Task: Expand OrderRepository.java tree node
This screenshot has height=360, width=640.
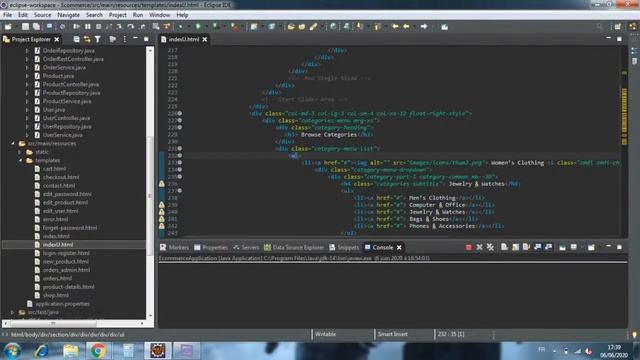Action: 27,51
